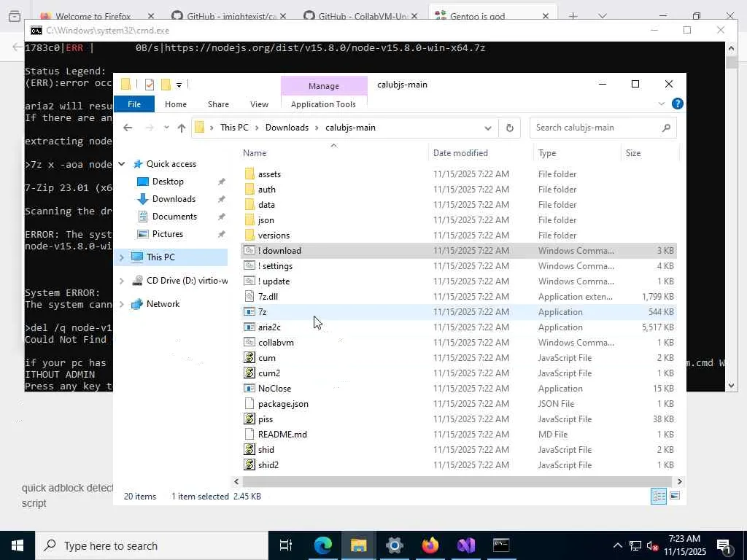Open the address bar history dropdown
This screenshot has height=560, width=747.
click(x=488, y=128)
